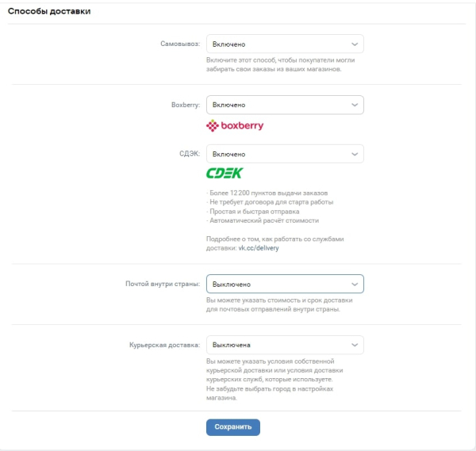The image size is (476, 451).
Task: Expand the Почтой внутри страны dropdown
Action: point(285,284)
